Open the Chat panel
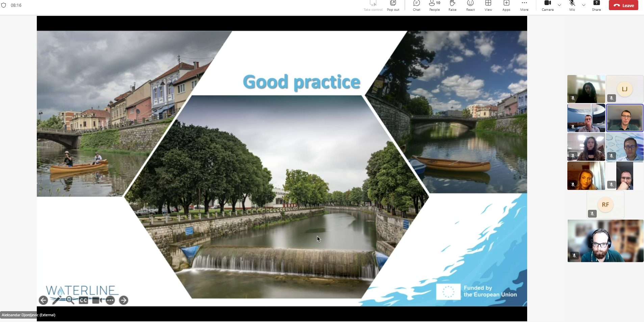644x322 pixels. coord(416,6)
